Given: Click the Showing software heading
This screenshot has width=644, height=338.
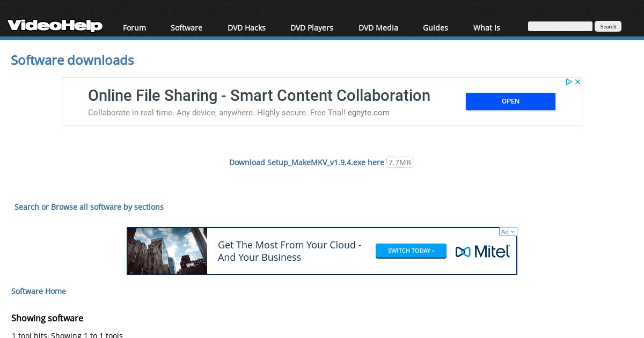Looking at the screenshot, I should point(47,318).
